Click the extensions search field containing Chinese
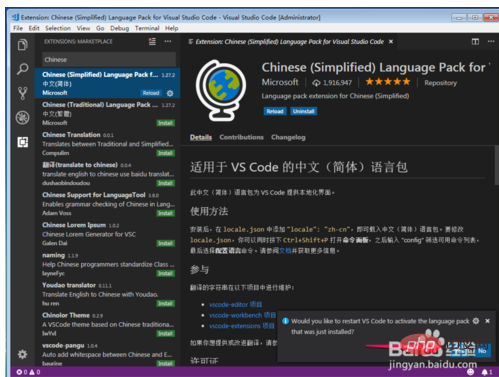499x377 pixels. tap(109, 59)
